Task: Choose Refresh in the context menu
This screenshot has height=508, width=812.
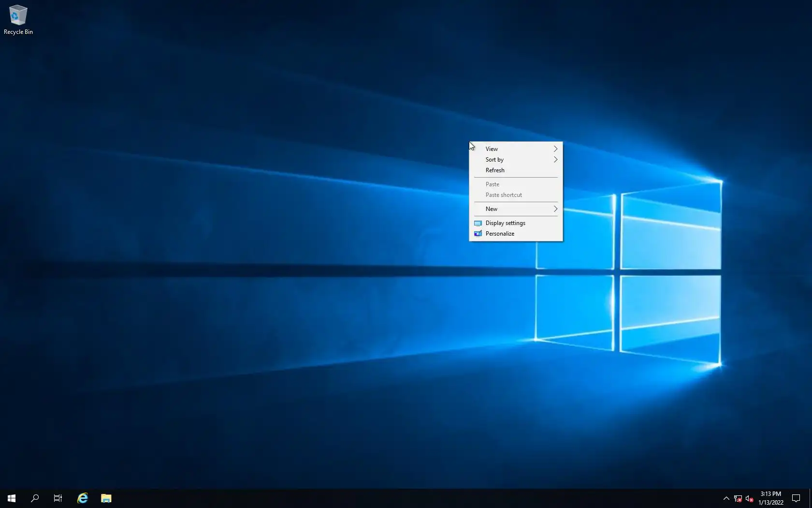Action: [516, 170]
